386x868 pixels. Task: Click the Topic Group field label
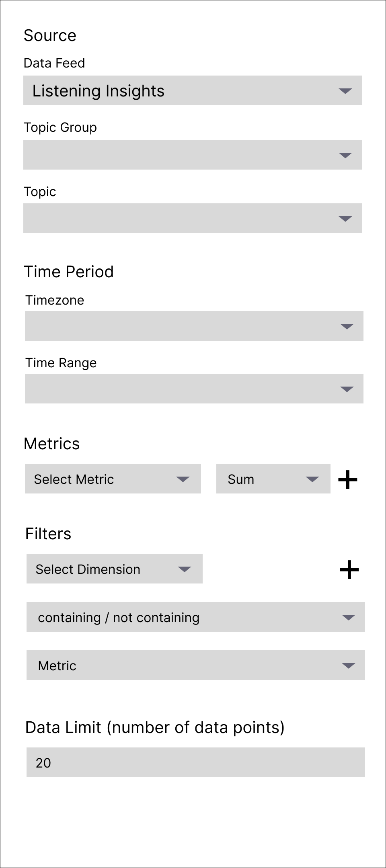(60, 127)
